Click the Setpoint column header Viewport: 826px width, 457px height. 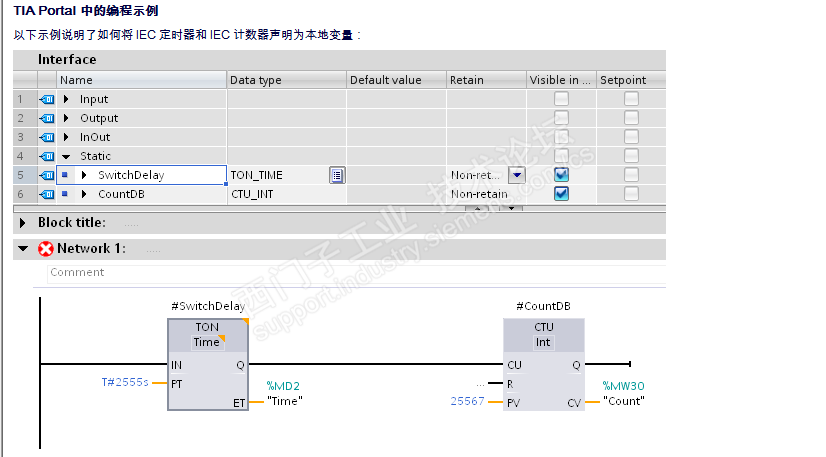(x=631, y=80)
